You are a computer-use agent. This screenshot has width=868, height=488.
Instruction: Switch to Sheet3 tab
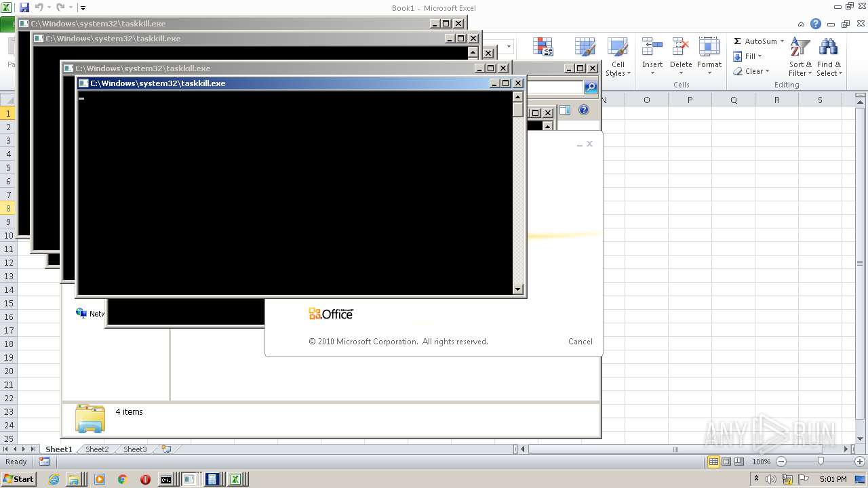coord(135,449)
